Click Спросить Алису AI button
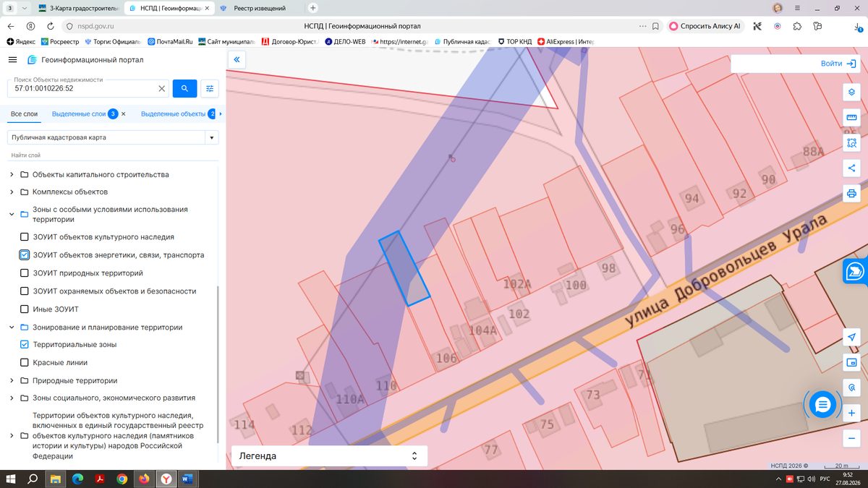 pyautogui.click(x=705, y=26)
